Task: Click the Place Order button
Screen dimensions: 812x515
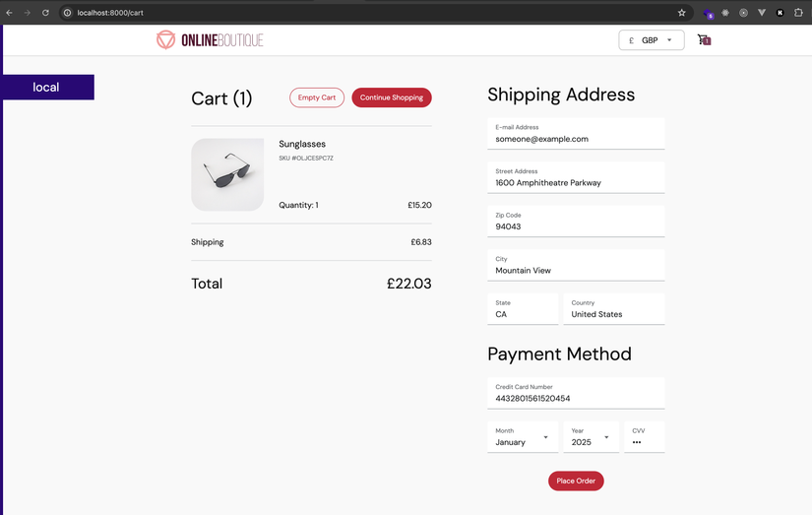Action: pyautogui.click(x=576, y=481)
